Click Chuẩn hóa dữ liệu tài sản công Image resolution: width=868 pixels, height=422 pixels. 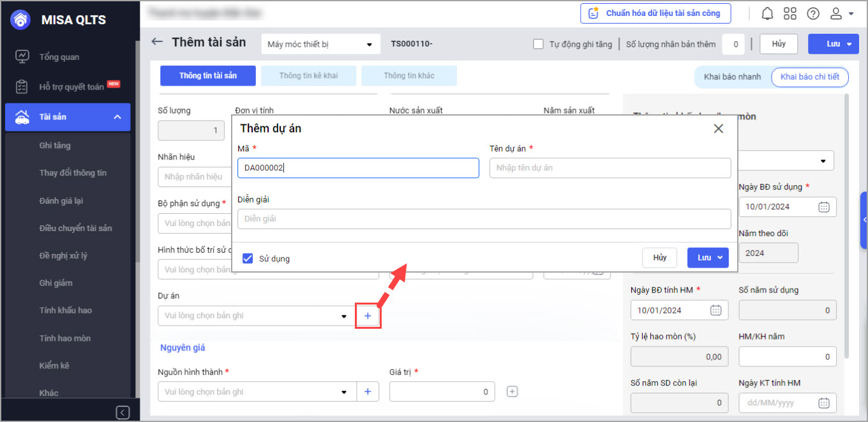coord(655,13)
